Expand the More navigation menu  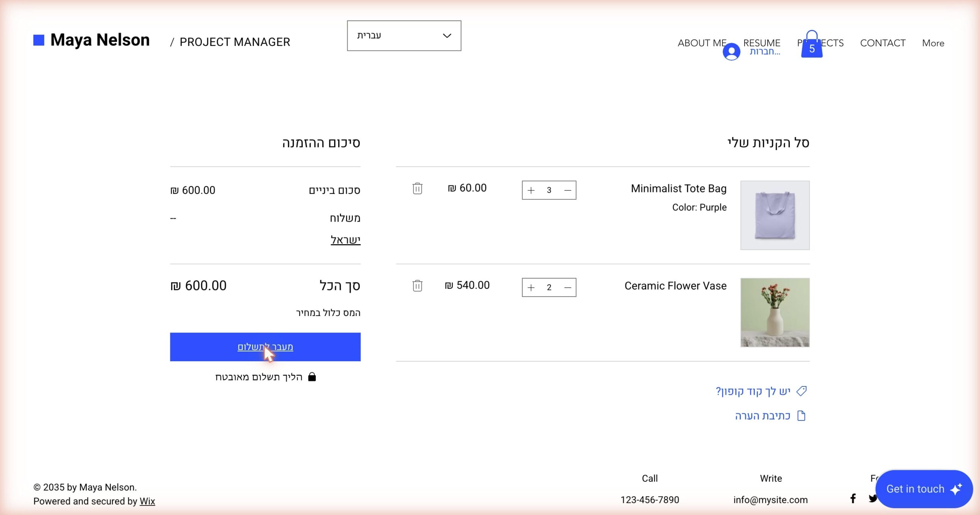pyautogui.click(x=933, y=43)
